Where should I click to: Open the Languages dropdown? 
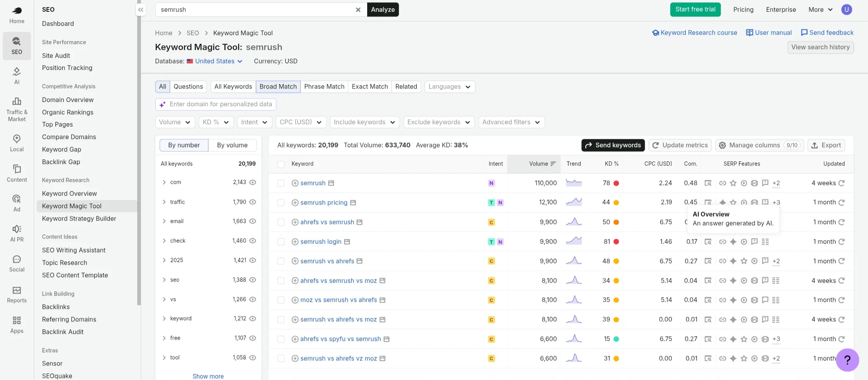point(450,87)
